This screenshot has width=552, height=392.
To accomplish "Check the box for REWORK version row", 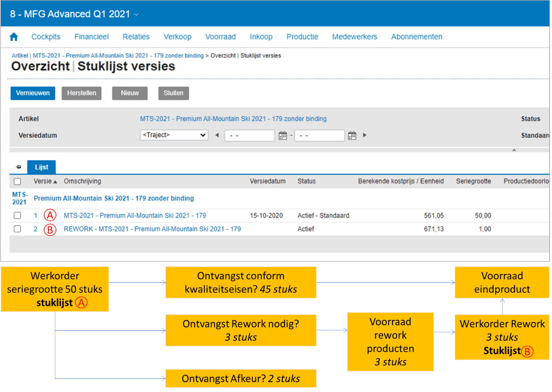I will [17, 229].
